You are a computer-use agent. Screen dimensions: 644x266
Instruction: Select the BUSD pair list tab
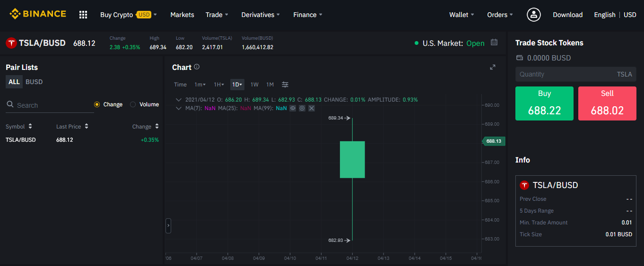pyautogui.click(x=34, y=82)
